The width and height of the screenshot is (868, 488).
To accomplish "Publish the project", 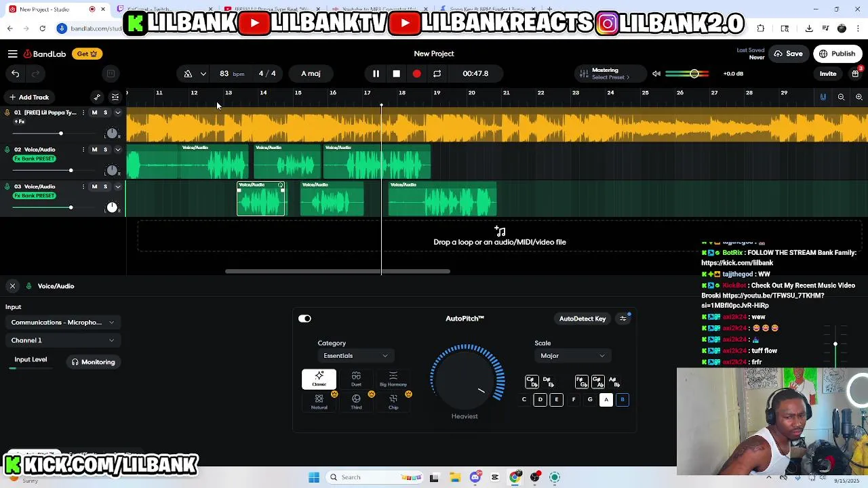I will tap(837, 54).
